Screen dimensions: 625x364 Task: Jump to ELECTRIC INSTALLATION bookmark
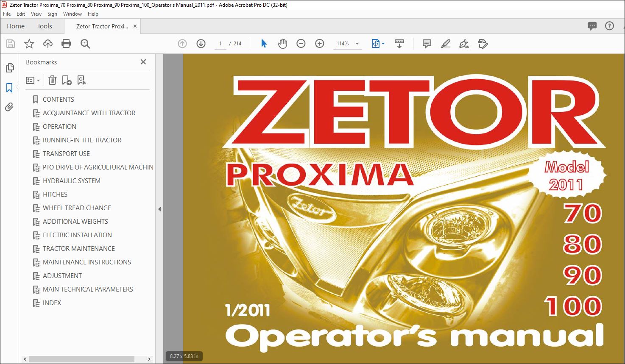pyautogui.click(x=77, y=235)
